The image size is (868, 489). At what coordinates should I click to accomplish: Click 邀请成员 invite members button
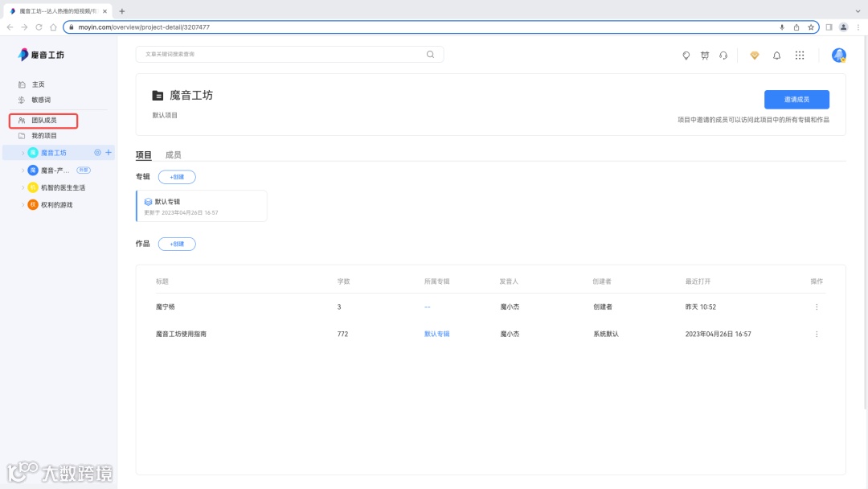[796, 99]
